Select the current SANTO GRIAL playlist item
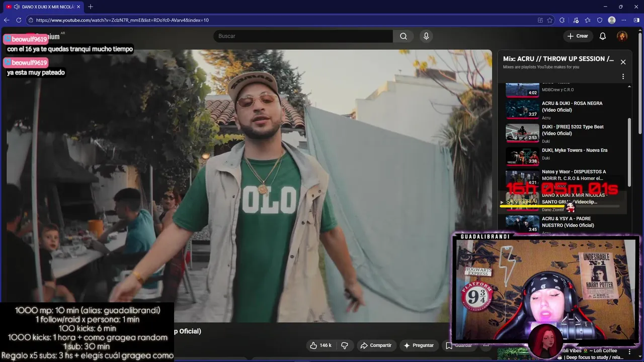The width and height of the screenshot is (644, 362). pos(562,203)
